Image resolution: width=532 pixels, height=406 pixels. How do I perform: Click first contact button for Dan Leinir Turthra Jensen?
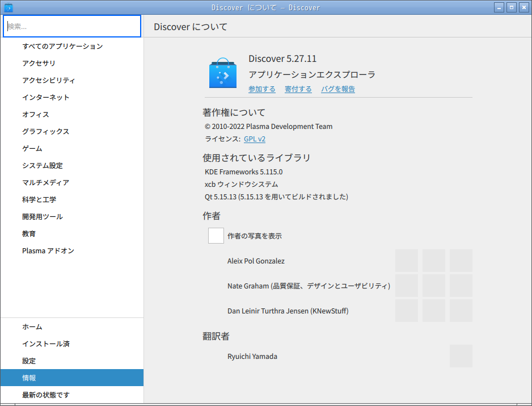coord(407,311)
